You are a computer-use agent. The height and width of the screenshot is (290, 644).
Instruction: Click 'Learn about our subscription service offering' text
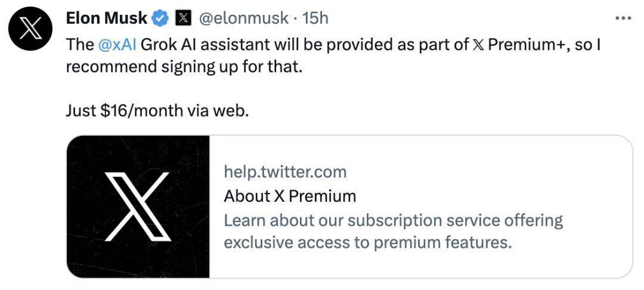[393, 220]
